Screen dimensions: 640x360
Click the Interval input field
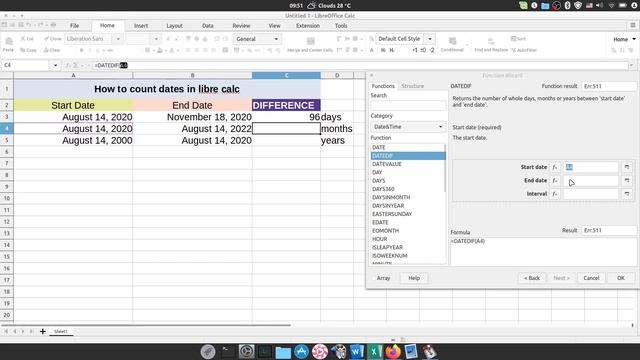[591, 194]
